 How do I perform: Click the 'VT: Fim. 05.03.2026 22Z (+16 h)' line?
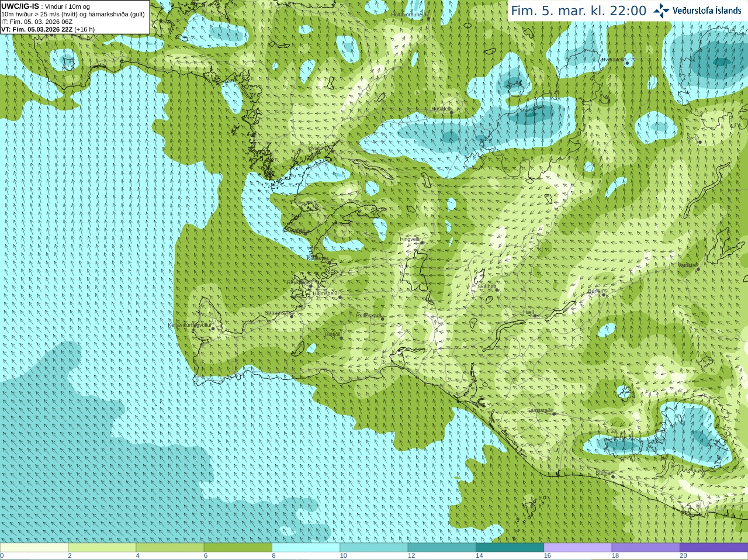pos(48,29)
